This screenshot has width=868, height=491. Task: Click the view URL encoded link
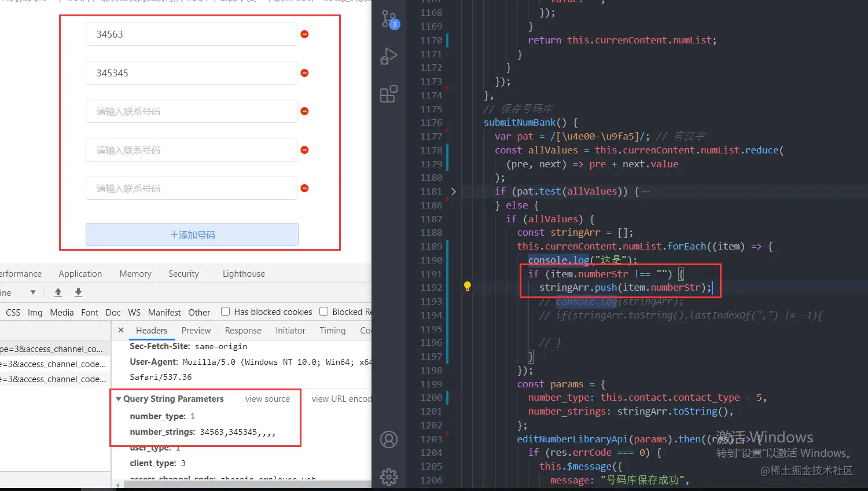(341, 399)
